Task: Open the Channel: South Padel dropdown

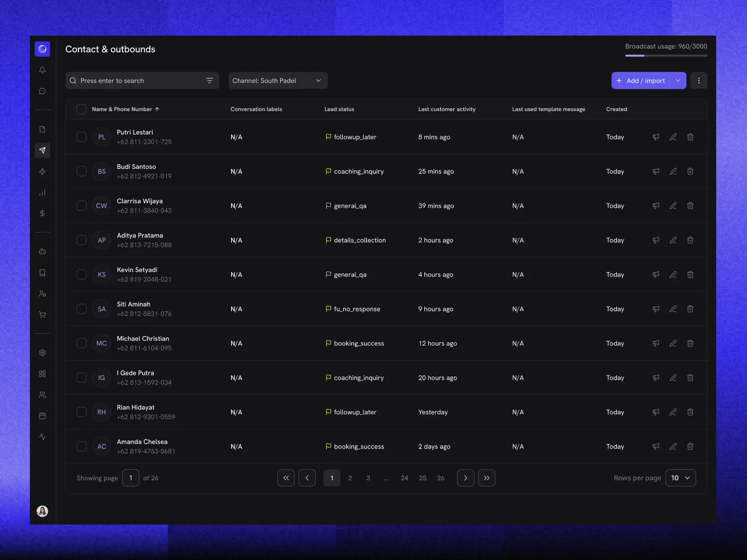Action: tap(278, 81)
